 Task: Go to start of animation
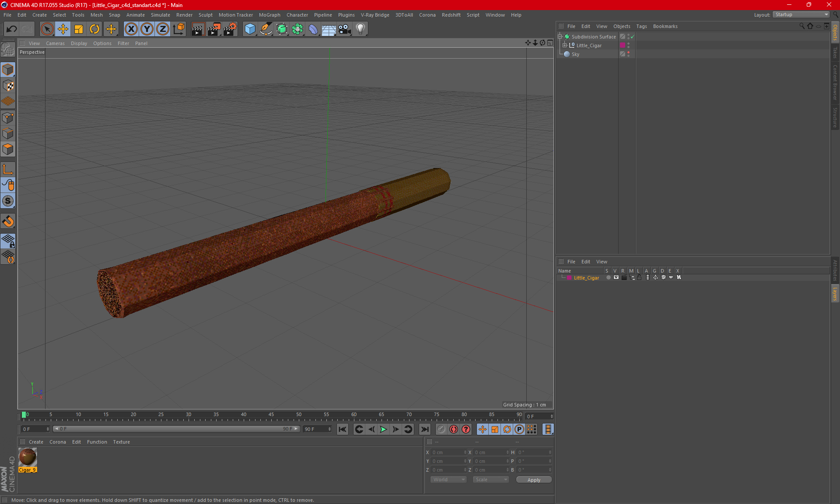click(x=343, y=429)
